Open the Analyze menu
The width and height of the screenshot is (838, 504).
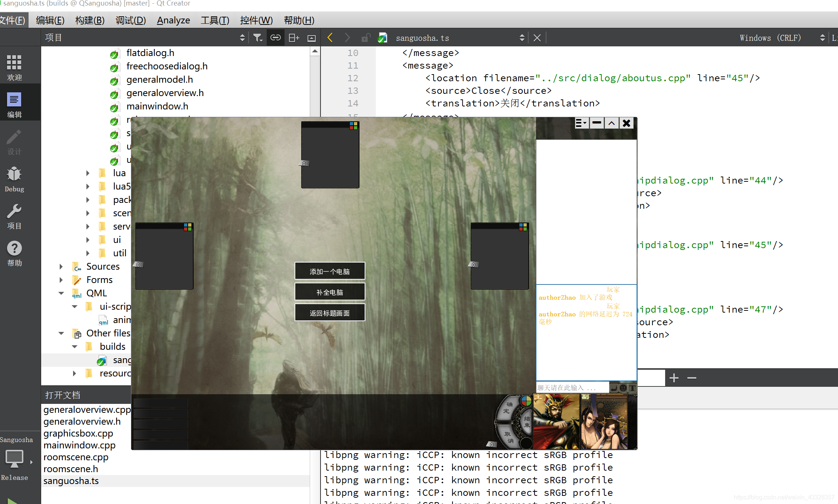(173, 20)
